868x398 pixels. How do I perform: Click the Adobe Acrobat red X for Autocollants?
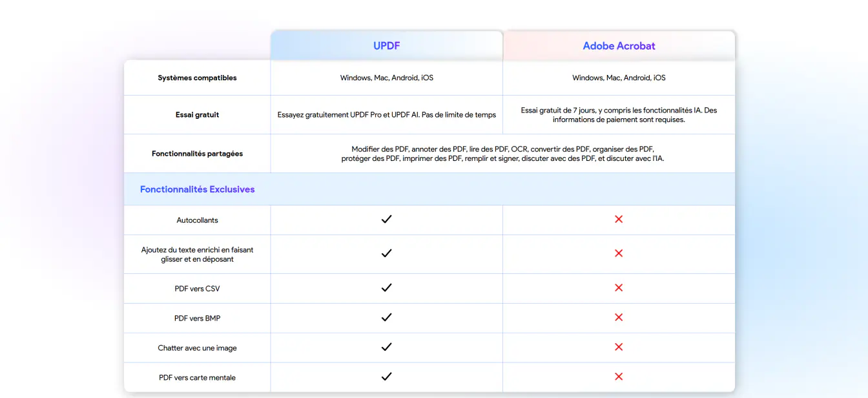pyautogui.click(x=619, y=220)
